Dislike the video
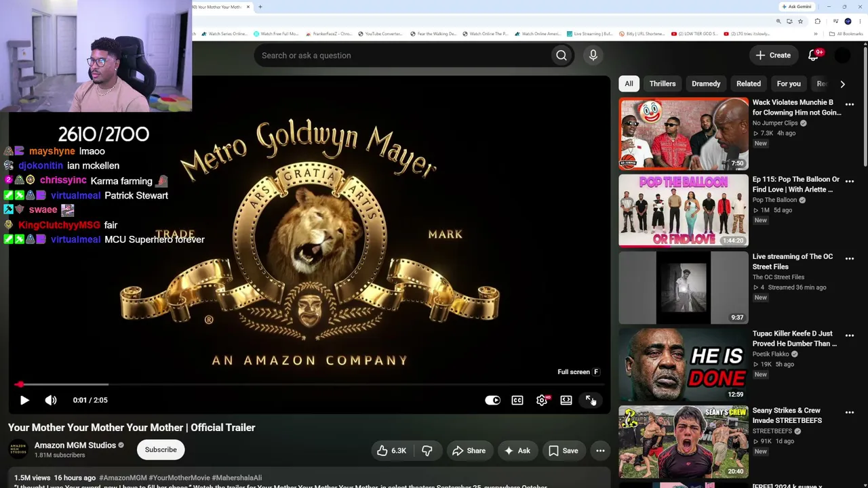This screenshot has height=488, width=868. pyautogui.click(x=427, y=451)
